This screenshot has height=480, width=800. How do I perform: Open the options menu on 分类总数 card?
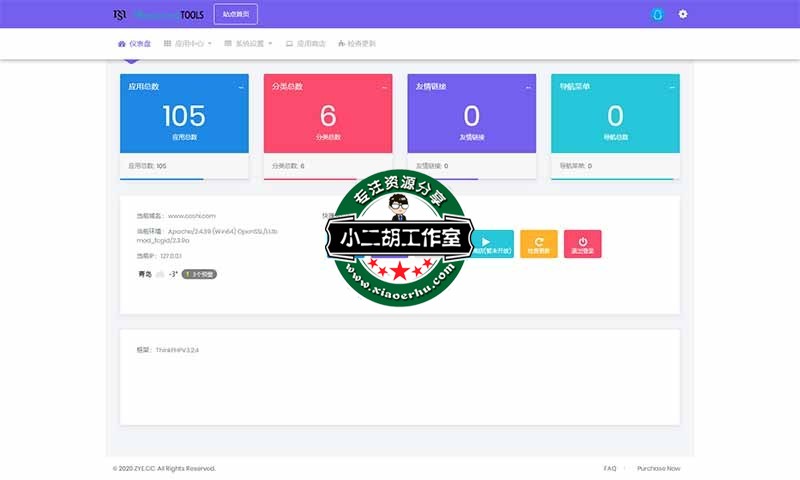pos(384,88)
